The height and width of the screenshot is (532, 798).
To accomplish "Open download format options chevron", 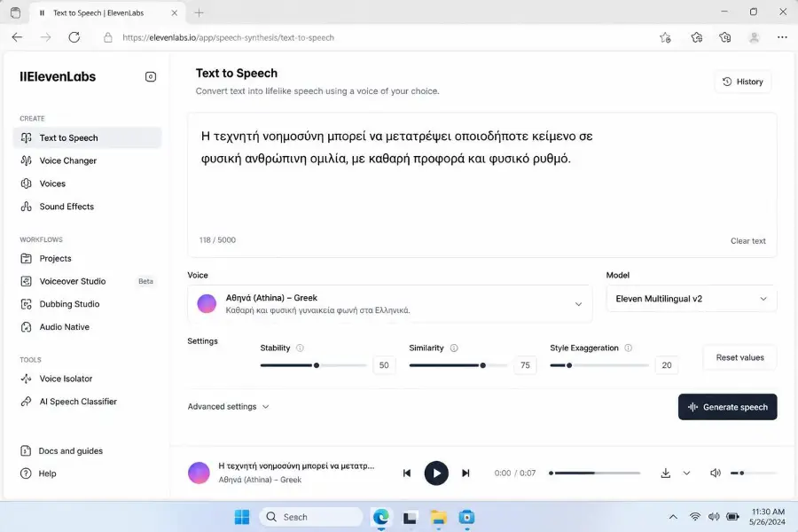I will (x=686, y=473).
